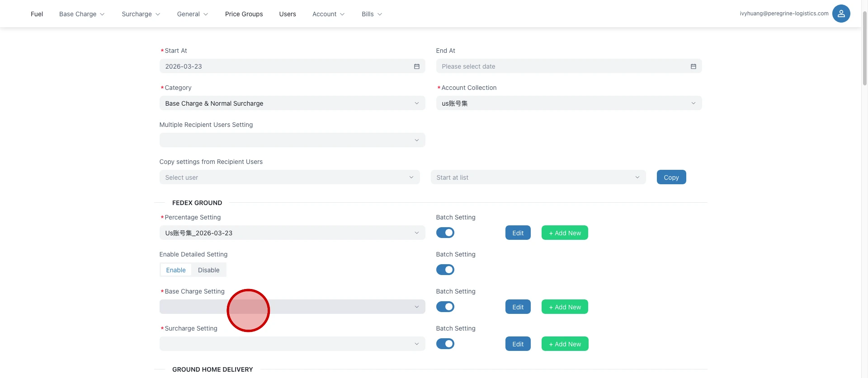Open the Select user dropdown

(x=289, y=177)
